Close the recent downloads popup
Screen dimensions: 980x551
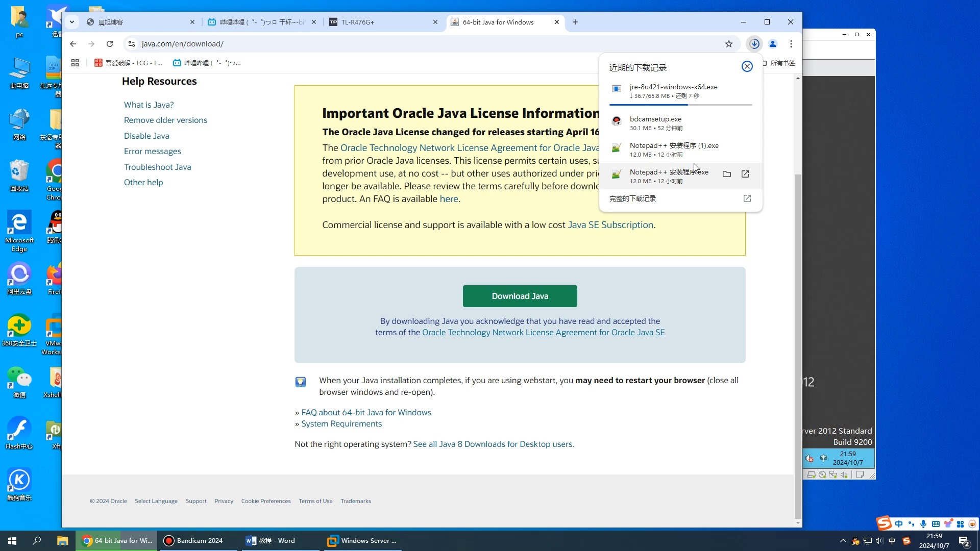click(747, 66)
